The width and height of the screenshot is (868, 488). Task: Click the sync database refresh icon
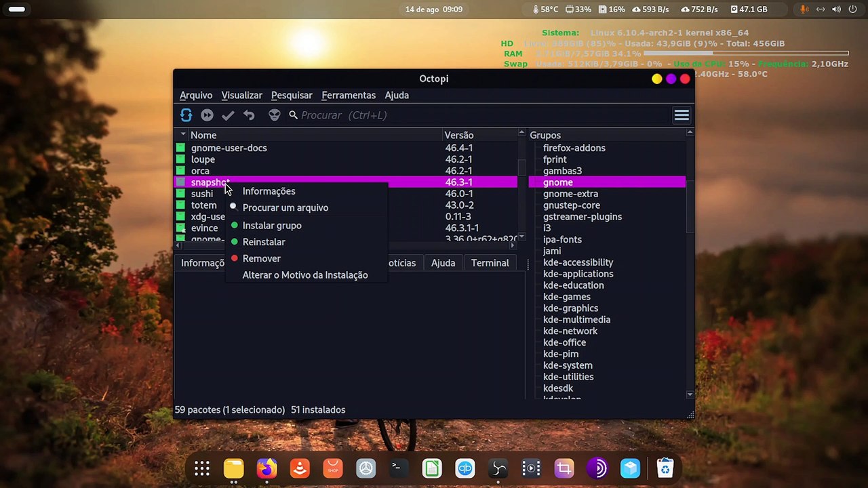coord(186,115)
